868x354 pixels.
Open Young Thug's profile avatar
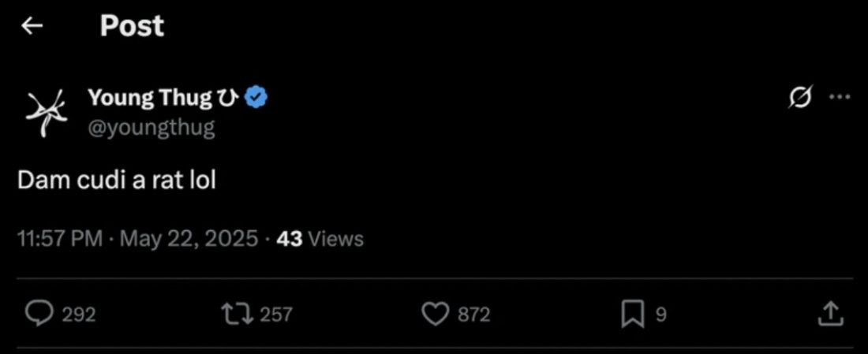(x=47, y=112)
